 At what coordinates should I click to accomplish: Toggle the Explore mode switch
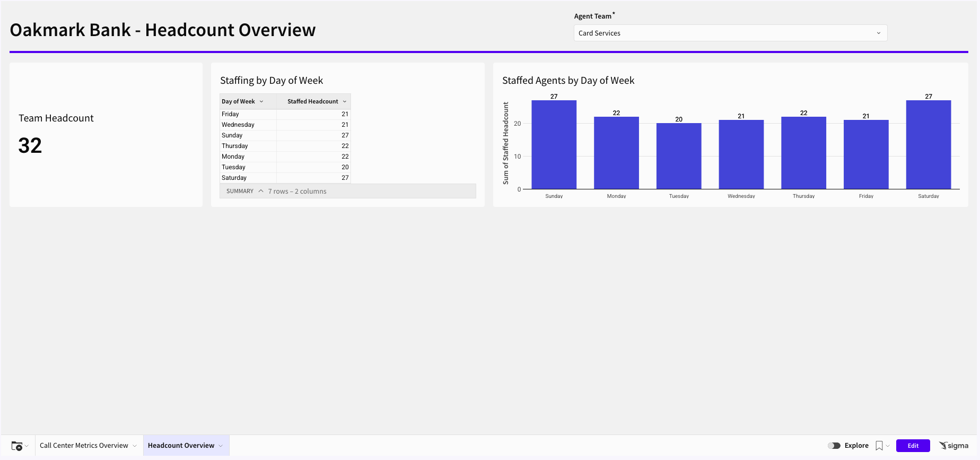click(x=834, y=446)
